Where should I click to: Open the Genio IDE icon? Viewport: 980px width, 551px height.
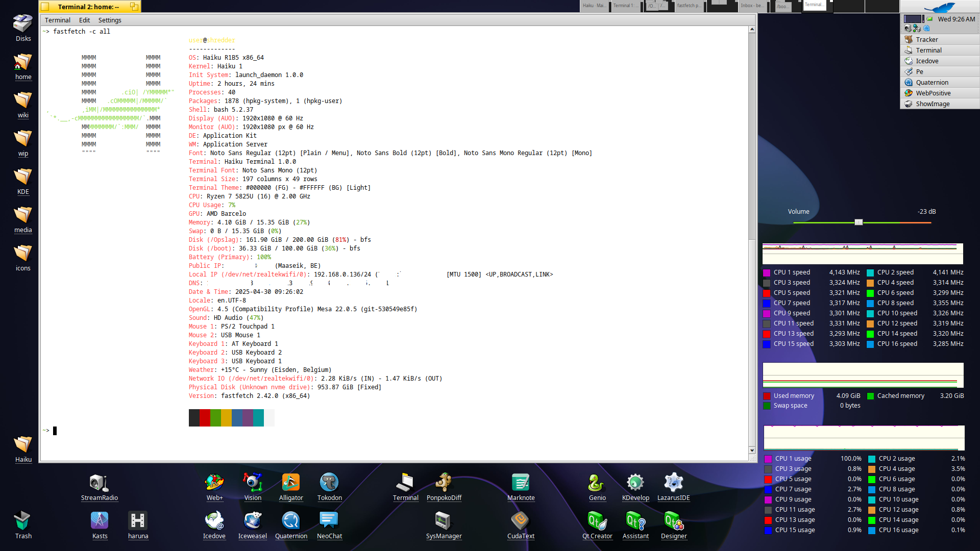point(597,483)
